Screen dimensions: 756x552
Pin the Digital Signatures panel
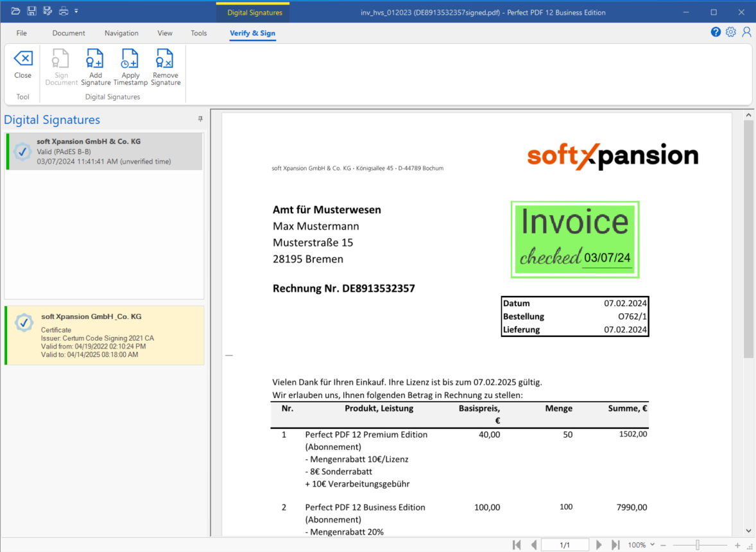pyautogui.click(x=200, y=119)
